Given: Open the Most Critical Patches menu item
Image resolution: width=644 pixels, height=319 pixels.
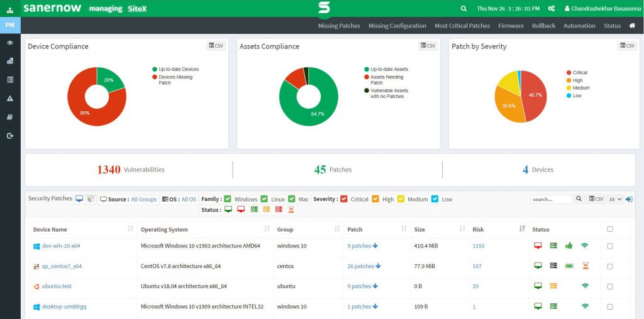Looking at the screenshot, I should [x=462, y=25].
